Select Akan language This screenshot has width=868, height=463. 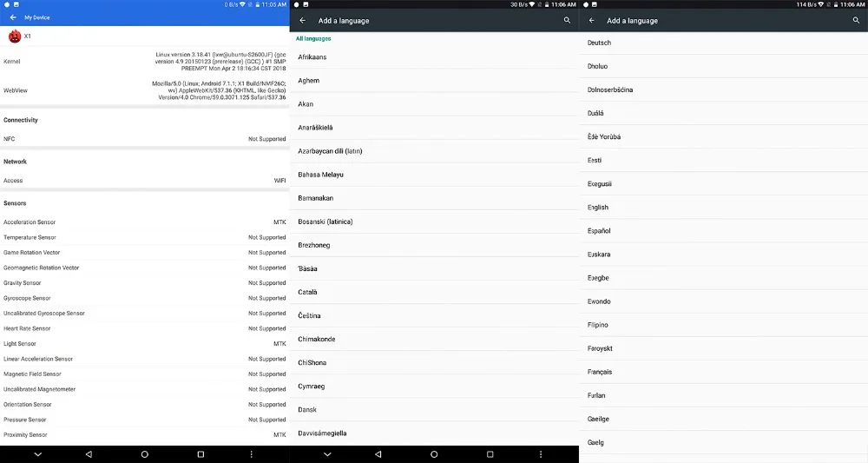point(434,104)
